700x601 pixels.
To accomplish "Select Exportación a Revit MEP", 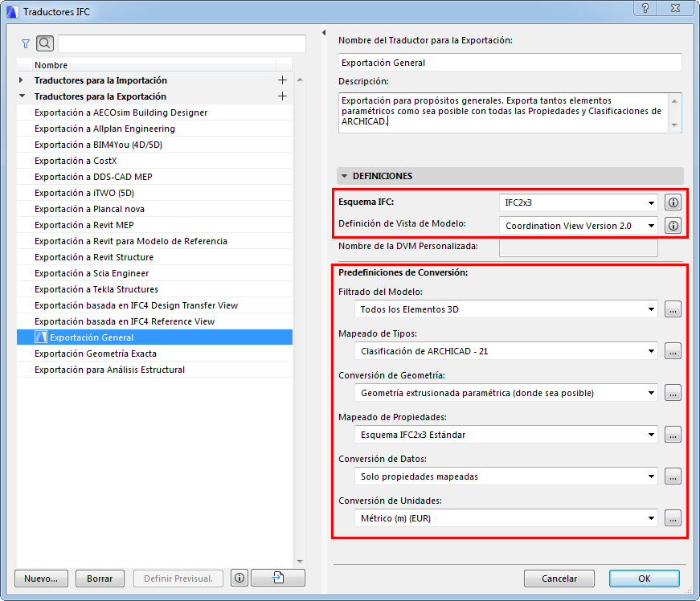I will tap(154, 225).
